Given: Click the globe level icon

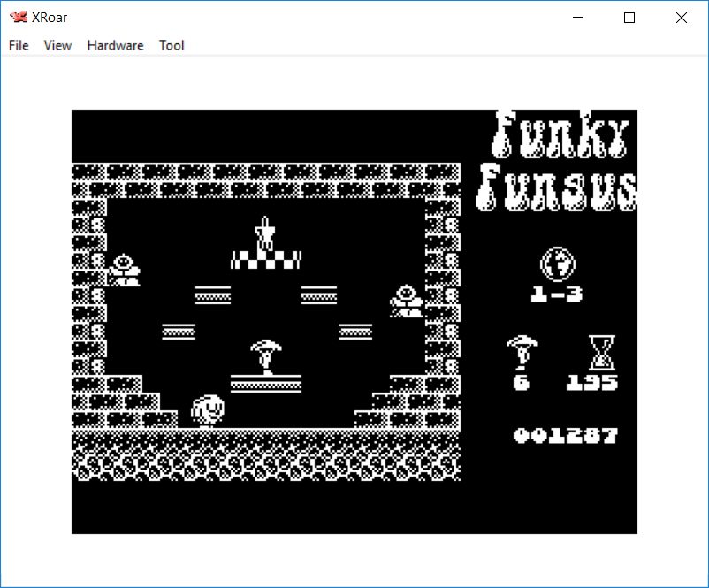Looking at the screenshot, I should (x=557, y=263).
